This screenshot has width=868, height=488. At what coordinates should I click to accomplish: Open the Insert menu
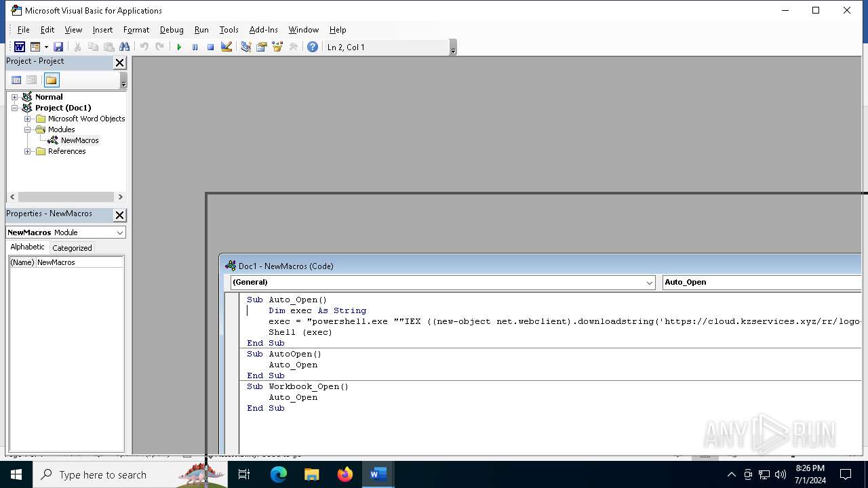(x=102, y=30)
